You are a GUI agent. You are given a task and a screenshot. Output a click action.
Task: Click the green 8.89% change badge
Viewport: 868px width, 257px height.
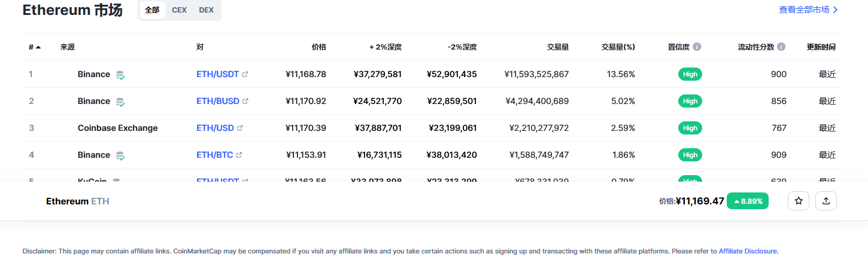(747, 201)
